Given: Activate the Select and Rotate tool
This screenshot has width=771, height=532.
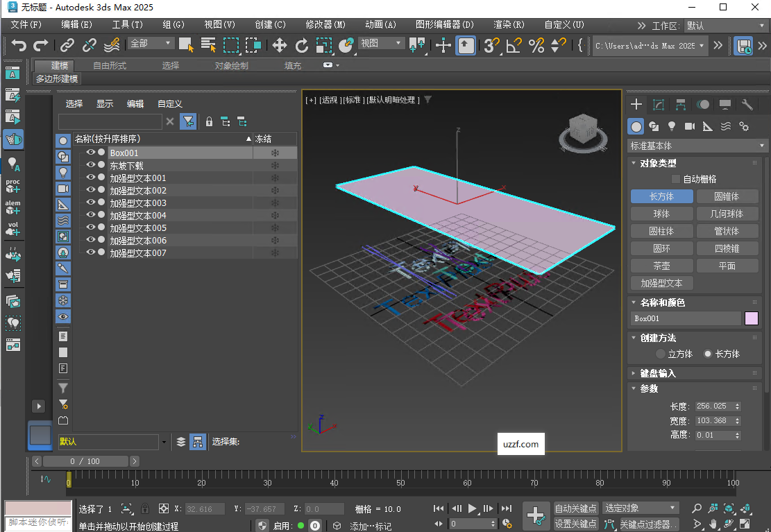Looking at the screenshot, I should 302,44.
